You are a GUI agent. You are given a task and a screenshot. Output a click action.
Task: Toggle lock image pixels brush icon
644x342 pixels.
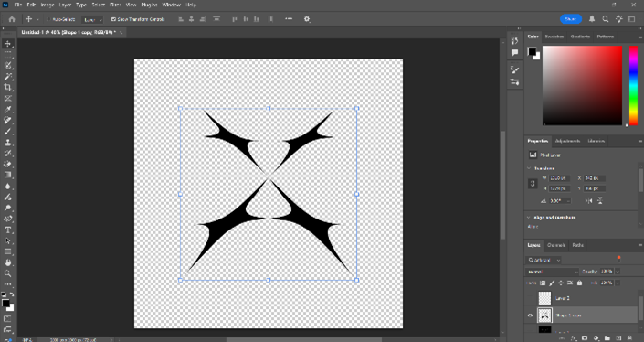(552, 283)
